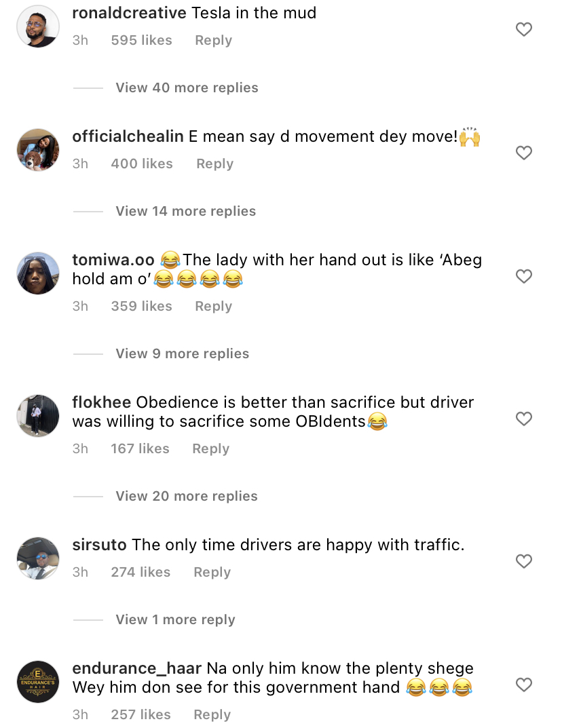This screenshot has height=728, width=562.
Task: Heart the flokhee comment about OBIdents
Action: (x=523, y=419)
